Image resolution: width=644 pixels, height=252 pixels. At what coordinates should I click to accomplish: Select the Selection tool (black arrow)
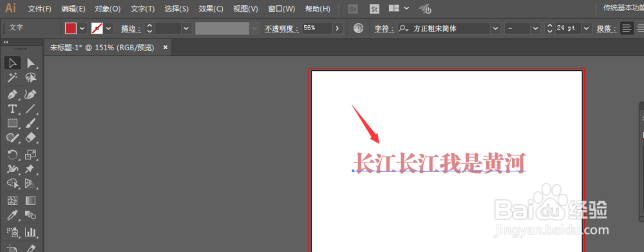[13, 63]
